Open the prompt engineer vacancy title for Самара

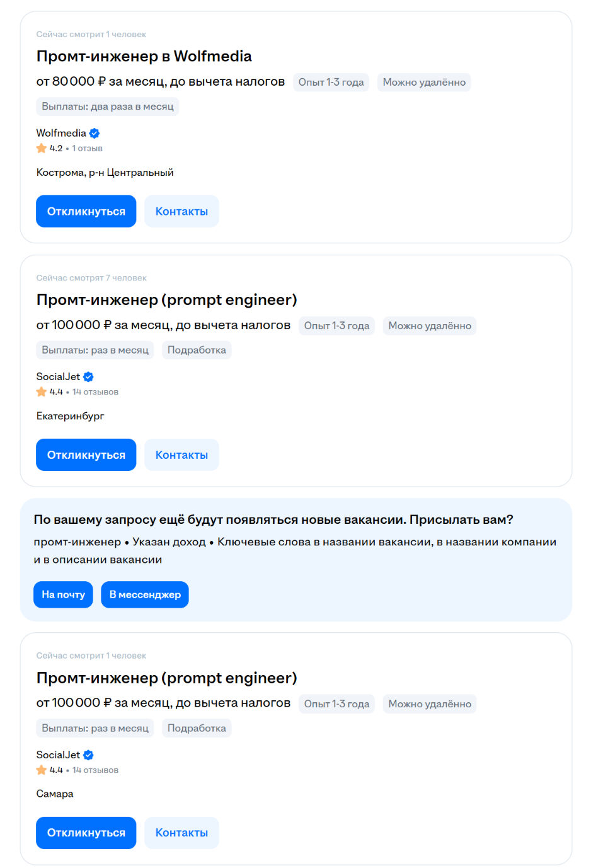coord(166,678)
